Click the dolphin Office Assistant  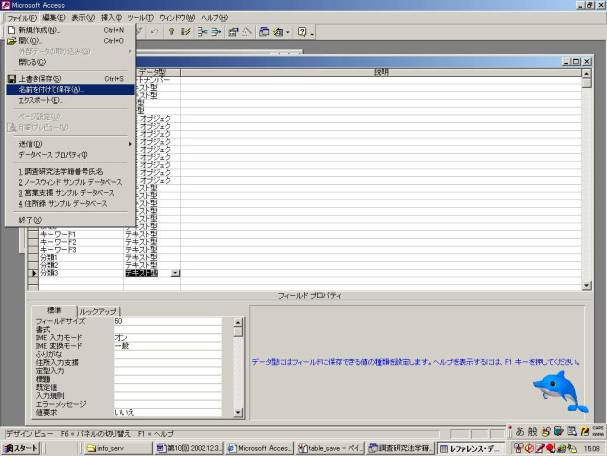coord(561,391)
